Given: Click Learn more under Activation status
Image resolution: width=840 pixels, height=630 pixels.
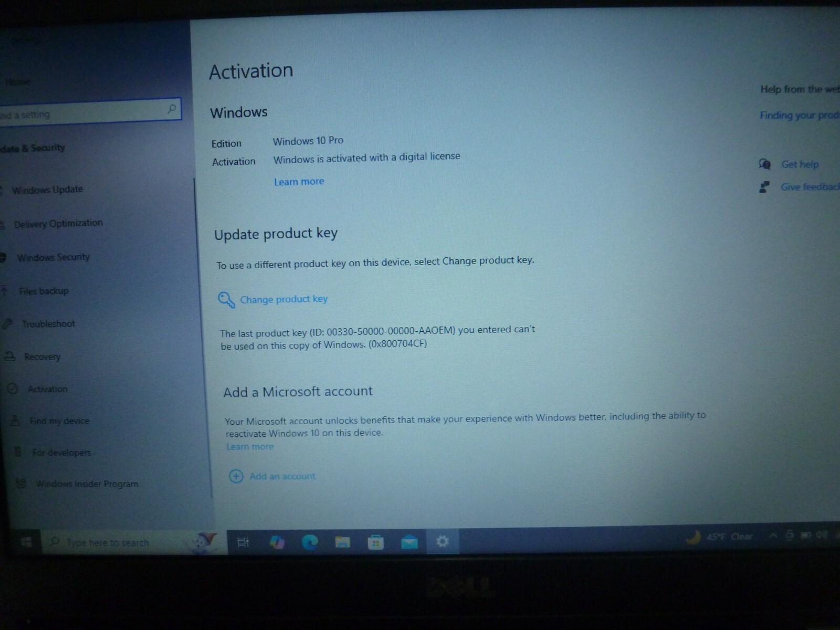Looking at the screenshot, I should click(x=299, y=182).
